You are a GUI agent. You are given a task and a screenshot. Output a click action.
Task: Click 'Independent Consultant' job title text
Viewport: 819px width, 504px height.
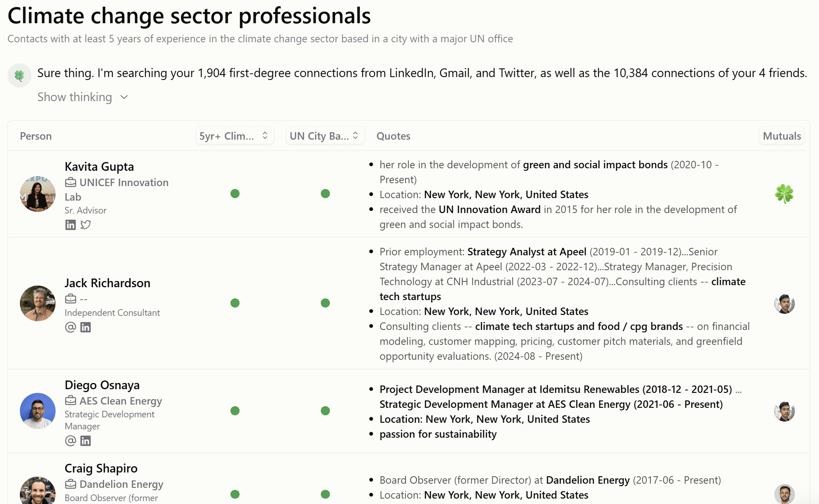click(x=112, y=313)
